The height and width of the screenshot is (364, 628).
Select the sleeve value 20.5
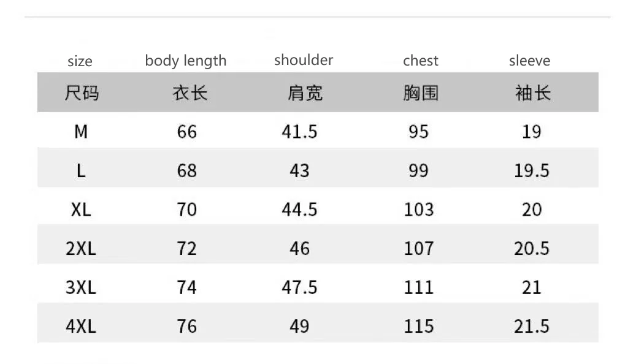tap(532, 249)
